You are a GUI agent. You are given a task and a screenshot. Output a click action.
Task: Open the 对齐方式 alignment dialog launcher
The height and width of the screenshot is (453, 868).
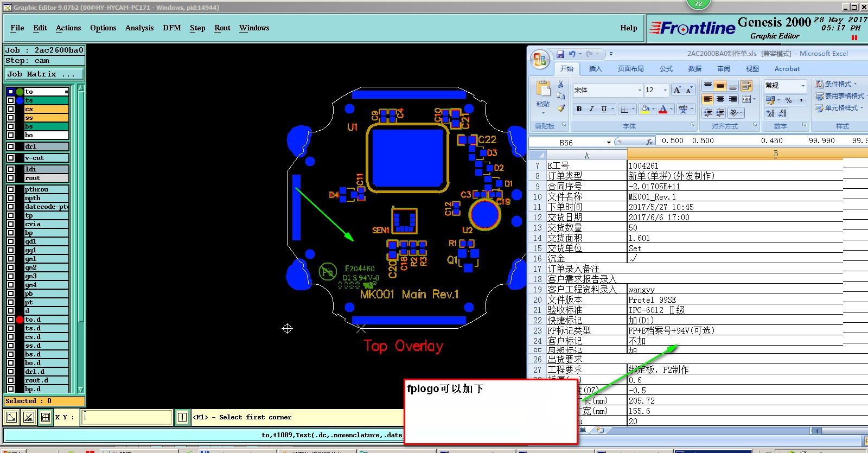pos(755,125)
